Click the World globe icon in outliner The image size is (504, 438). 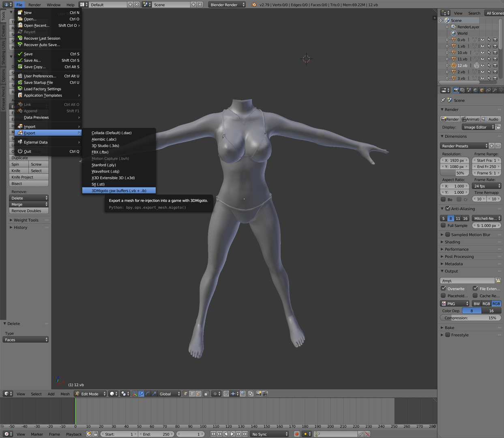(x=454, y=33)
